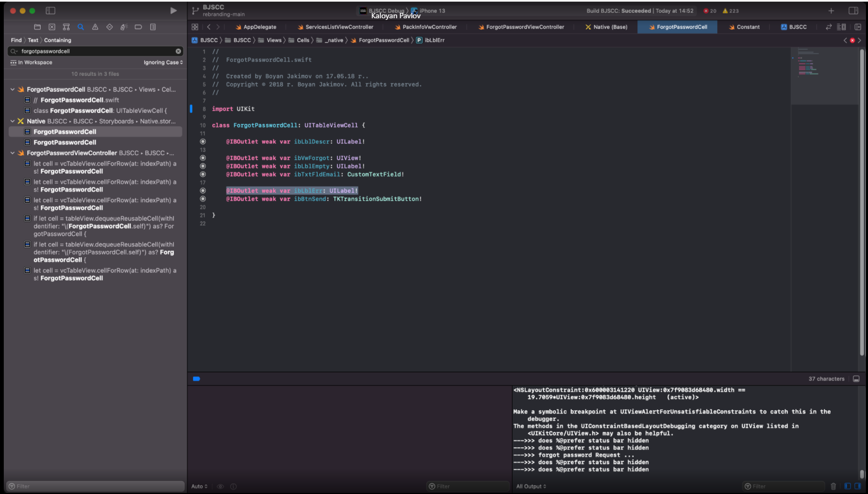Collapse the Native storyboard results group
The width and height of the screenshot is (868, 494).
click(x=12, y=121)
